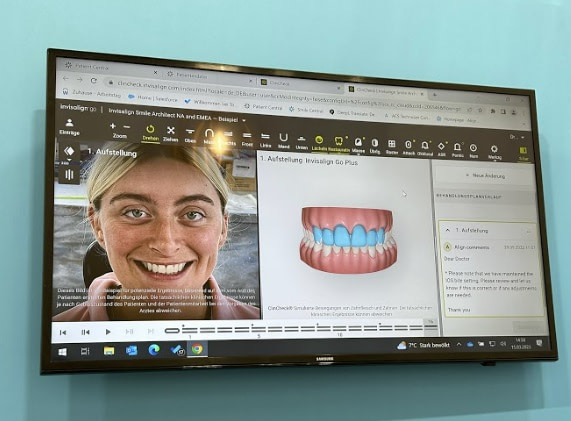Open a new browser tab with plus
The image size is (571, 421).
point(435,95)
